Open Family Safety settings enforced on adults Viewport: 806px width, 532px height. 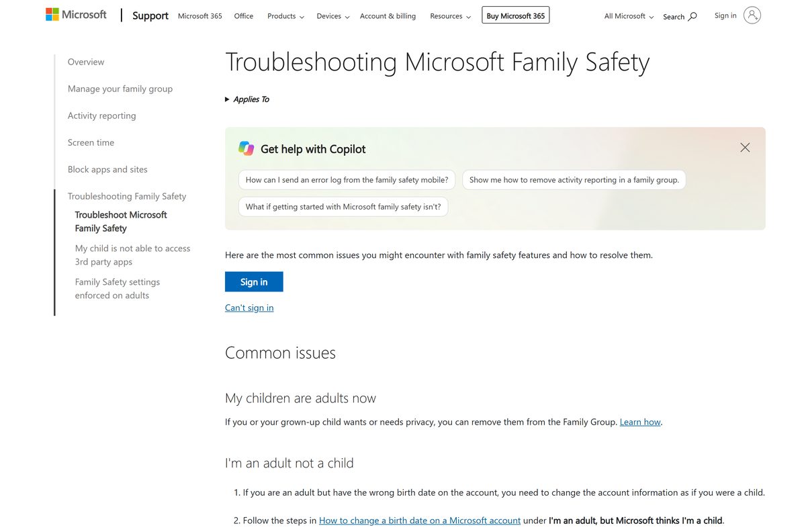coord(118,289)
